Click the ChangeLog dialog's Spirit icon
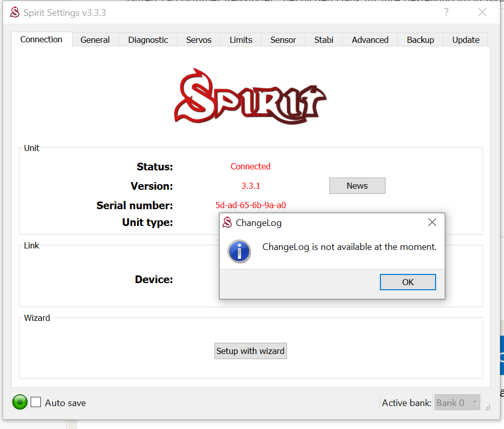This screenshot has height=429, width=504. click(228, 222)
